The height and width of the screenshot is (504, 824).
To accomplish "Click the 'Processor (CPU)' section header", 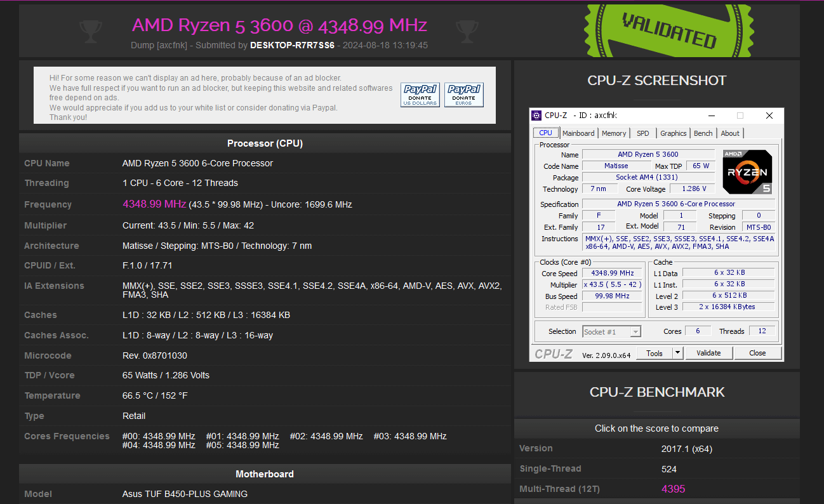I will click(265, 143).
